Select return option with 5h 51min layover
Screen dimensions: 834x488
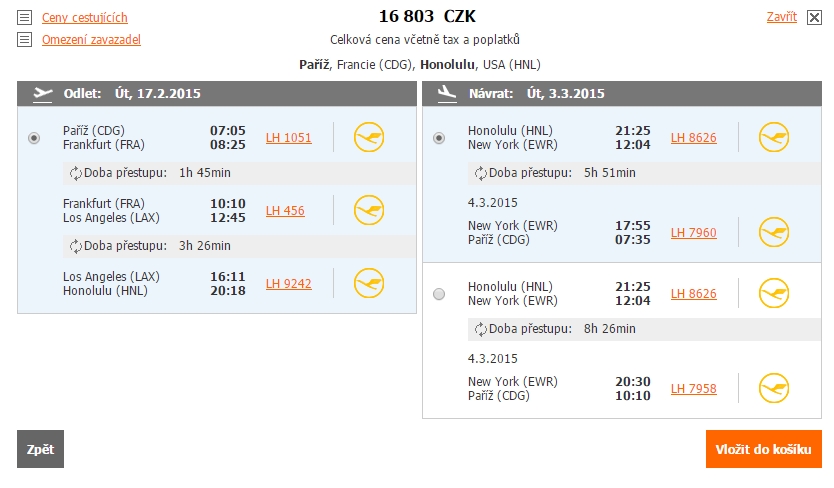point(439,138)
